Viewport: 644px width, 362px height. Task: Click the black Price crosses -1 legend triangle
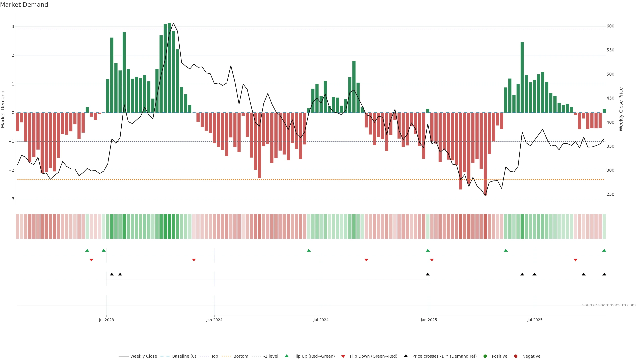(x=406, y=356)
